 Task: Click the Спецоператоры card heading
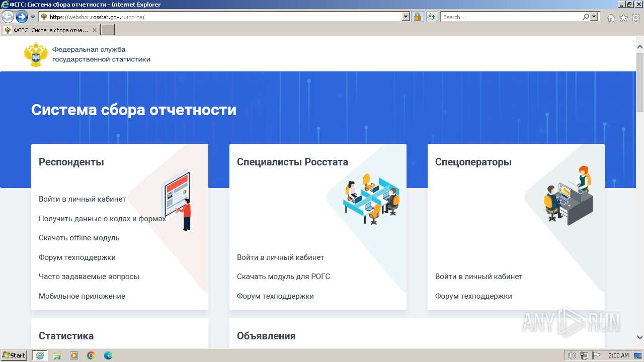473,162
